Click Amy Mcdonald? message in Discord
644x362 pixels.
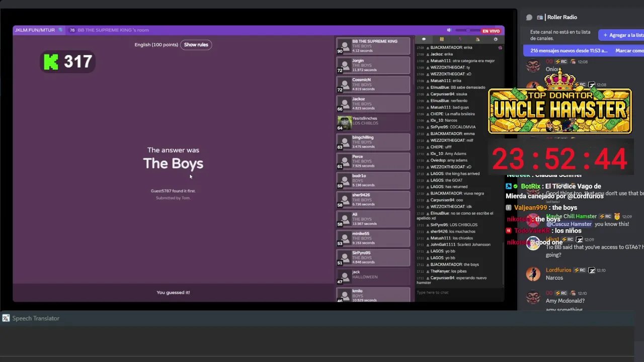tap(565, 301)
